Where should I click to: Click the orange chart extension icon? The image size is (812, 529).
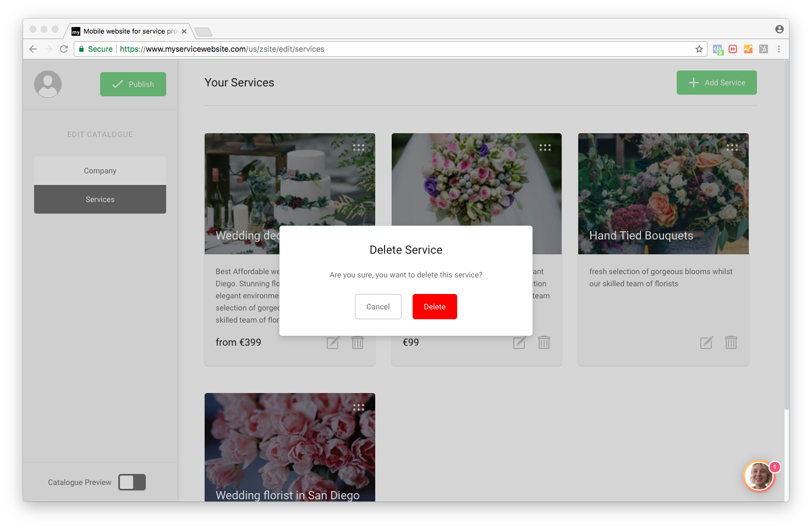[748, 49]
